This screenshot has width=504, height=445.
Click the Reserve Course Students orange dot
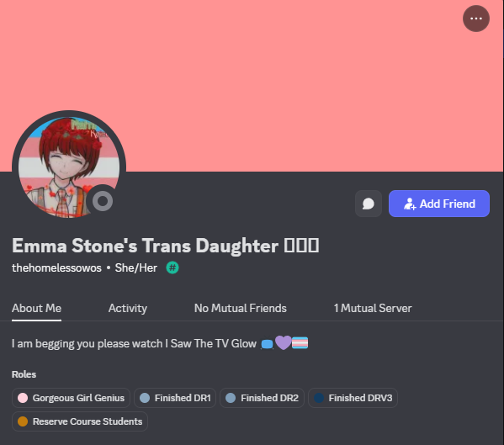tap(23, 421)
